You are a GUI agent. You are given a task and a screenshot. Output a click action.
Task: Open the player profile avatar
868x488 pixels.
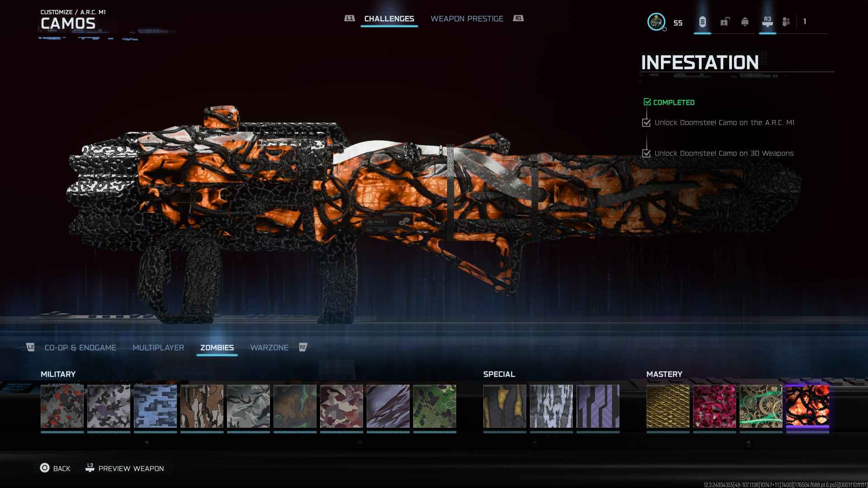tap(656, 22)
